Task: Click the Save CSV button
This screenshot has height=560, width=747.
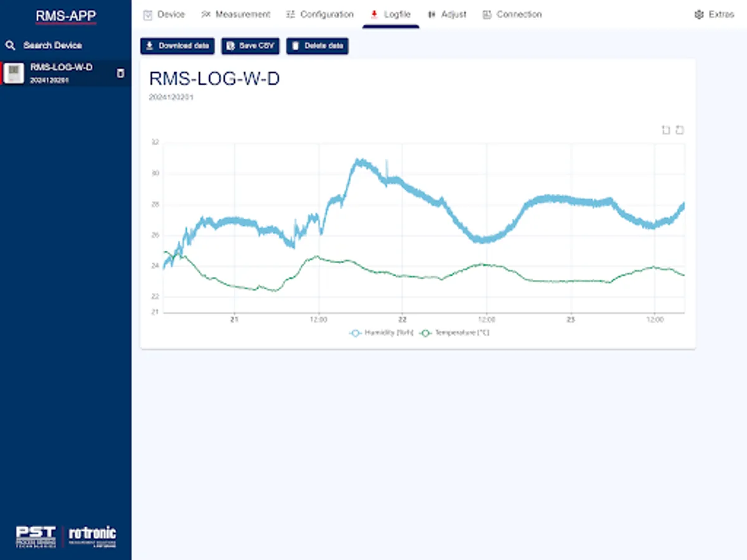Action: [250, 45]
